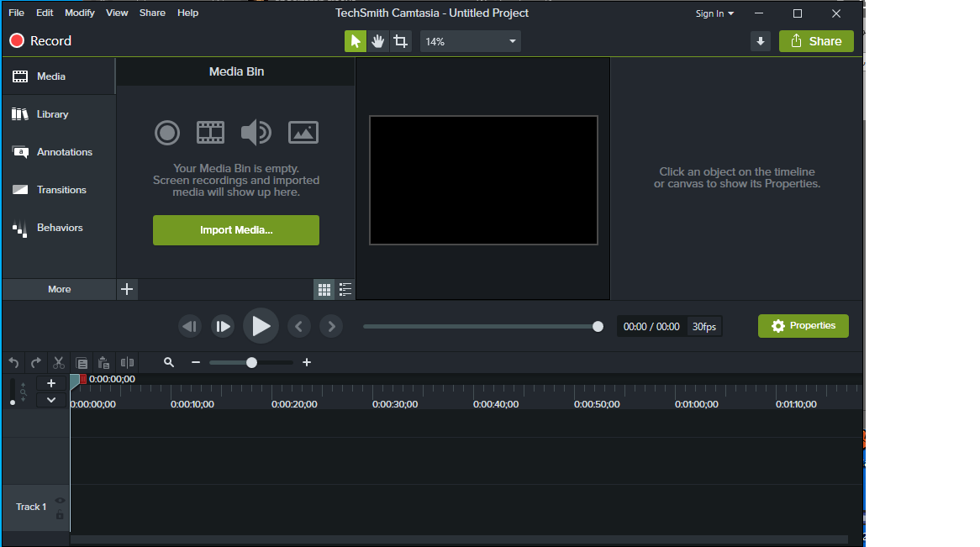Switch to the Media tab
This screenshot has height=547, width=980.
59,76
